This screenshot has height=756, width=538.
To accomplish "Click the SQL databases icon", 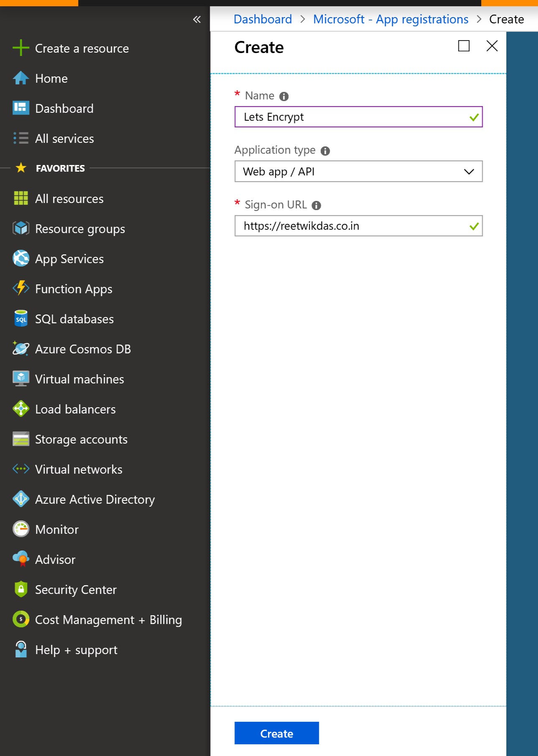I will [x=21, y=319].
